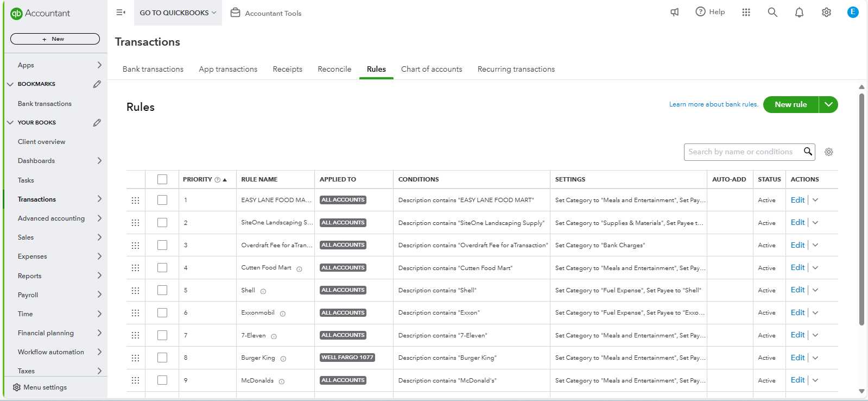Check the Cutten Food Mart rule checkbox

pyautogui.click(x=162, y=267)
